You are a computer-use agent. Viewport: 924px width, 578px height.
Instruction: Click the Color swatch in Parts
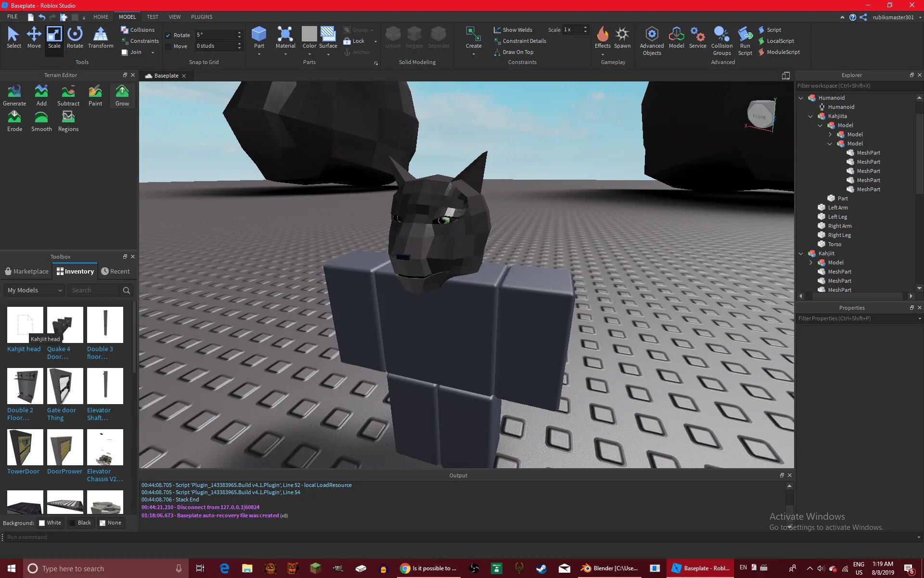pyautogui.click(x=309, y=34)
